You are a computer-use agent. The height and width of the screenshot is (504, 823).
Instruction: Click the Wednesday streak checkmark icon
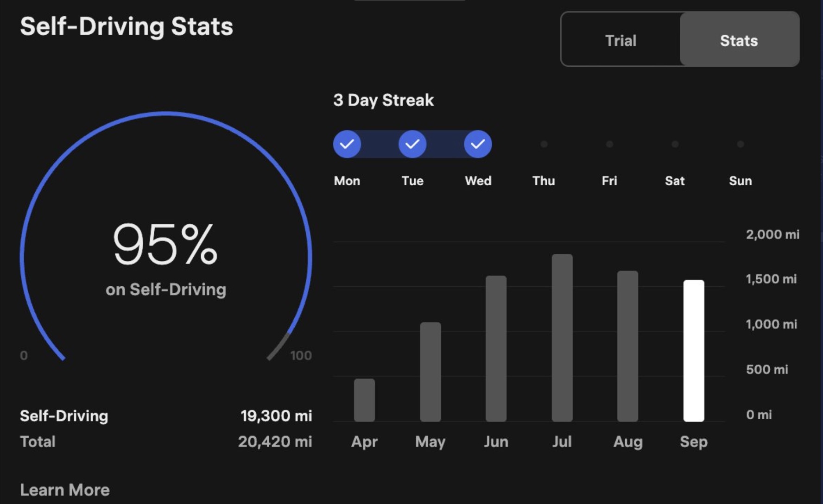coord(478,144)
